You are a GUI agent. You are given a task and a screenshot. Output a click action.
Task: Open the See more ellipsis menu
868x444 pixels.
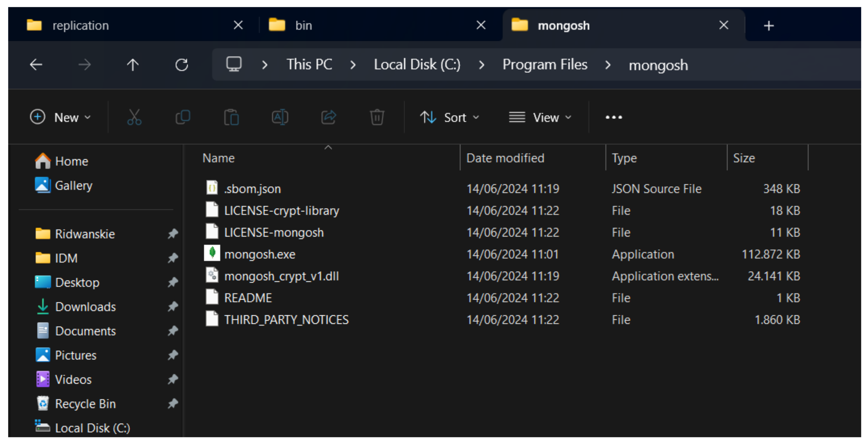pos(613,117)
